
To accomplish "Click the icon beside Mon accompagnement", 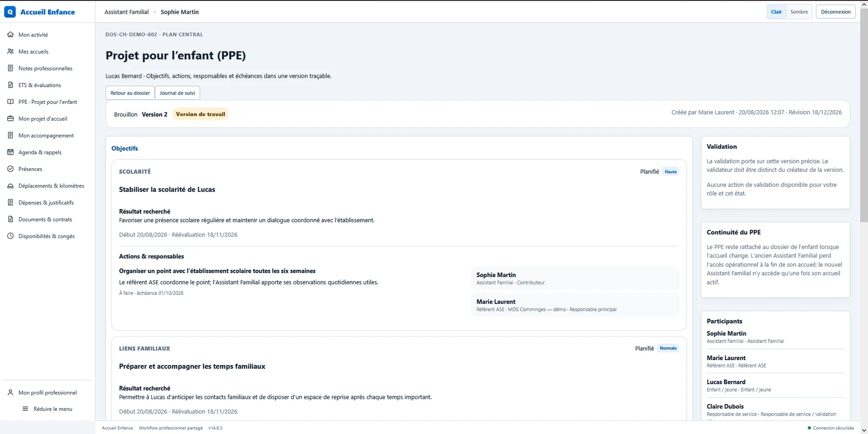I will [x=11, y=136].
